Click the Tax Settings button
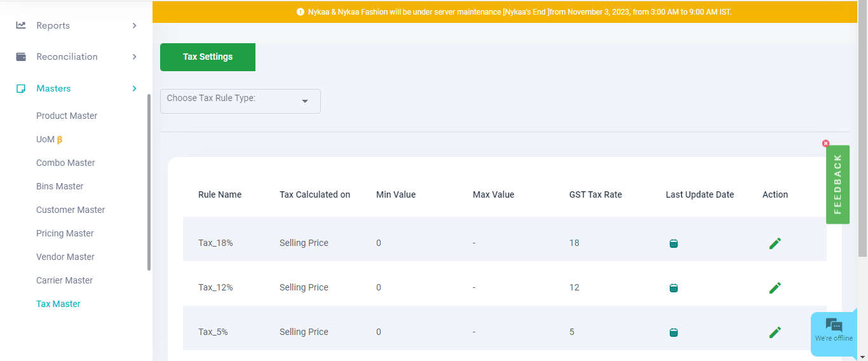868x361 pixels. [x=208, y=57]
